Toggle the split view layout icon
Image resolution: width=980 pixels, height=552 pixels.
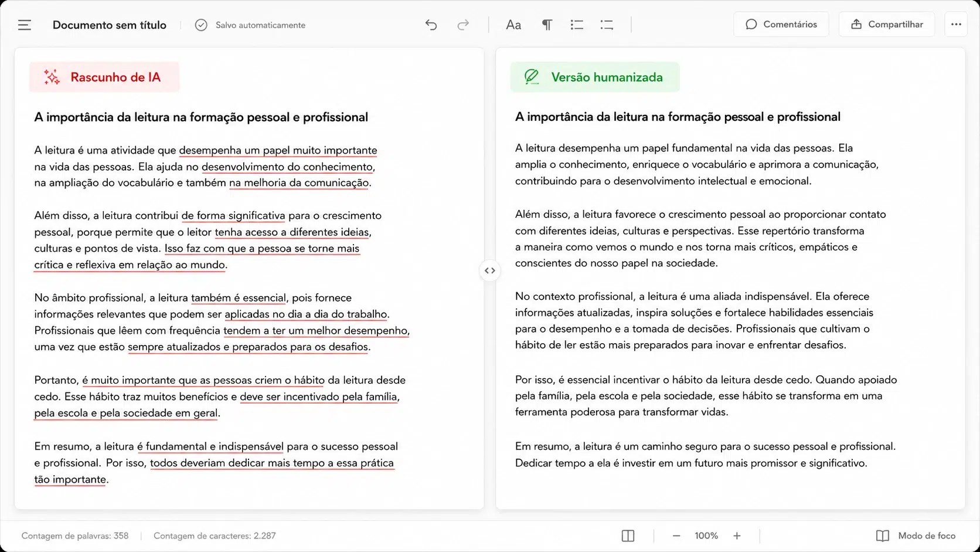pos(628,536)
